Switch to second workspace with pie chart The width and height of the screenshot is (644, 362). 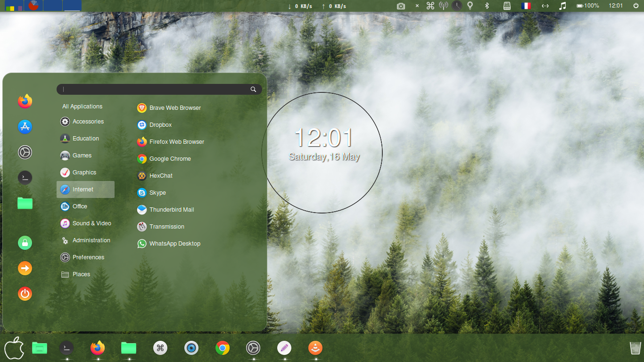(x=33, y=6)
